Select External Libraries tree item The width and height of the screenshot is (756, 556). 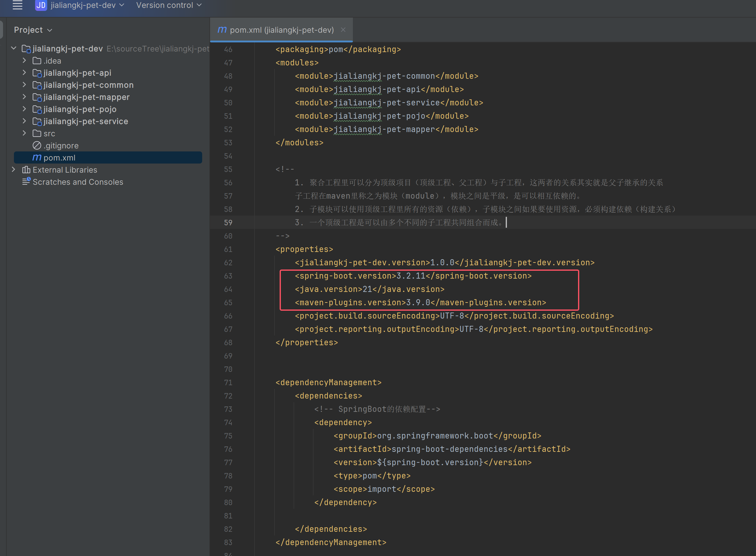click(x=64, y=170)
